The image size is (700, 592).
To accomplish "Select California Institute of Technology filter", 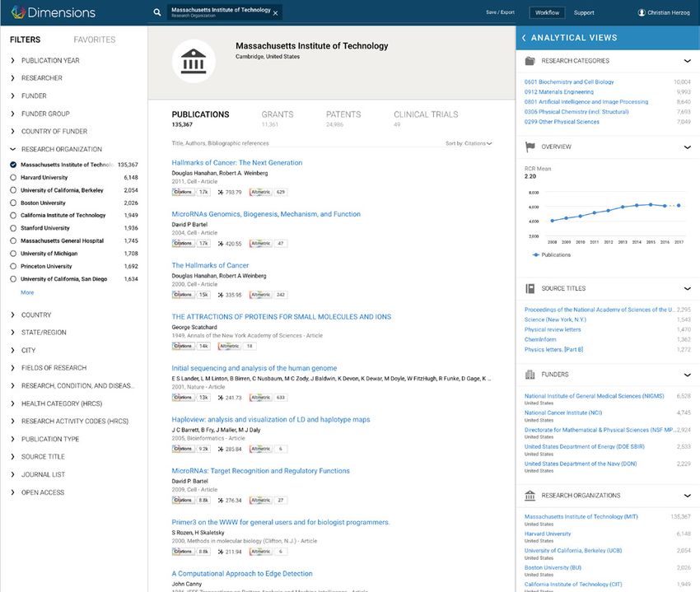I will (x=13, y=215).
